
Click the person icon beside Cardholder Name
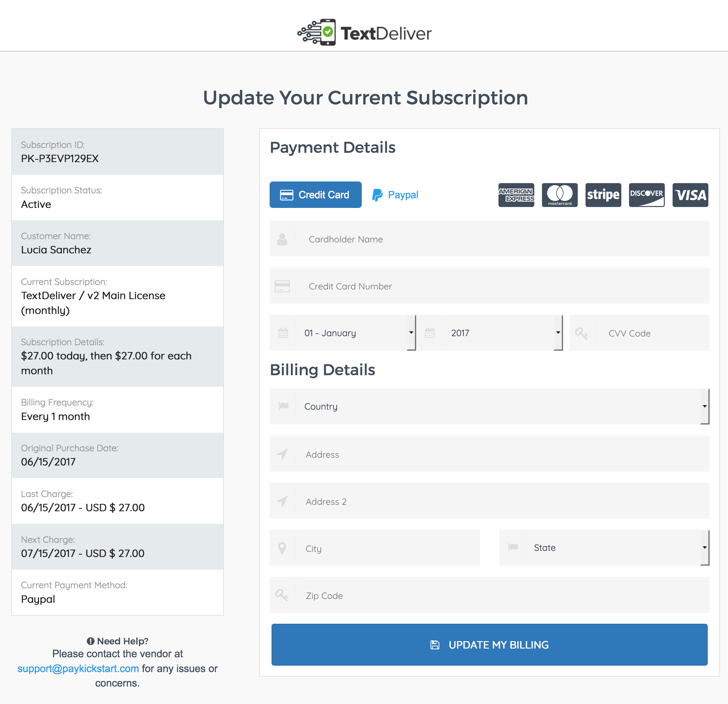coord(282,239)
